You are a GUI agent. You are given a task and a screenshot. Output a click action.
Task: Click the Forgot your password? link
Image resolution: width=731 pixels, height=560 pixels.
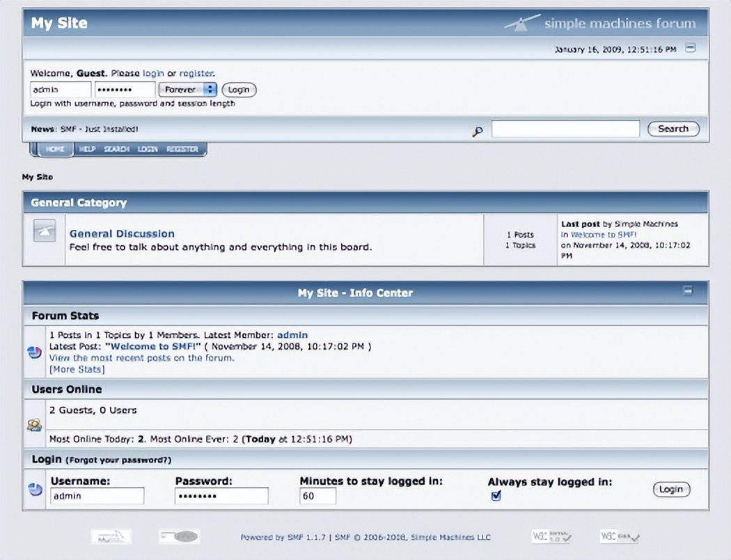(118, 460)
